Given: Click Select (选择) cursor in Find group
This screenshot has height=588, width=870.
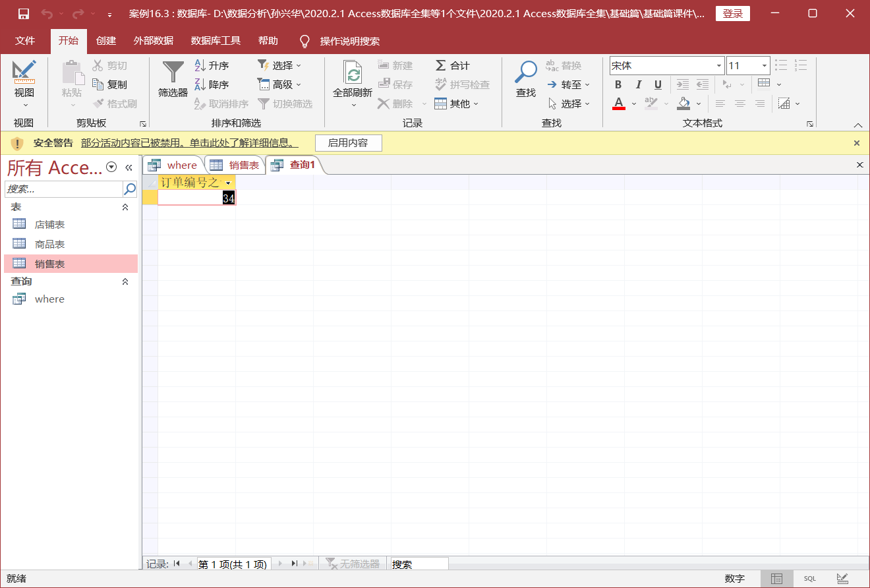Looking at the screenshot, I should pos(568,103).
